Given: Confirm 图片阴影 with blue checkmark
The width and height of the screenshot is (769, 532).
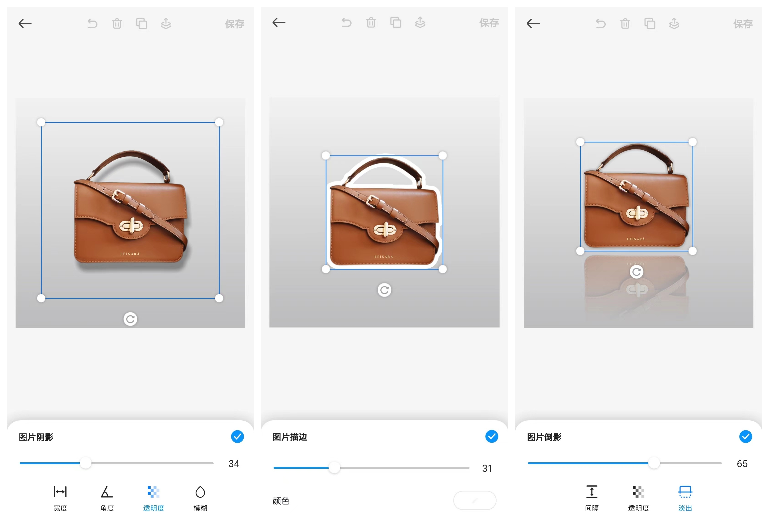Looking at the screenshot, I should (237, 437).
